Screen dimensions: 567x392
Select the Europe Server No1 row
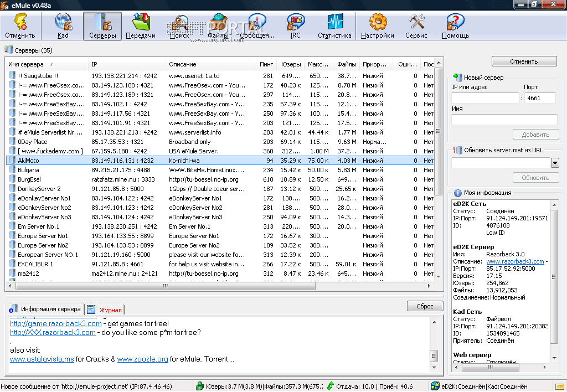pos(220,236)
